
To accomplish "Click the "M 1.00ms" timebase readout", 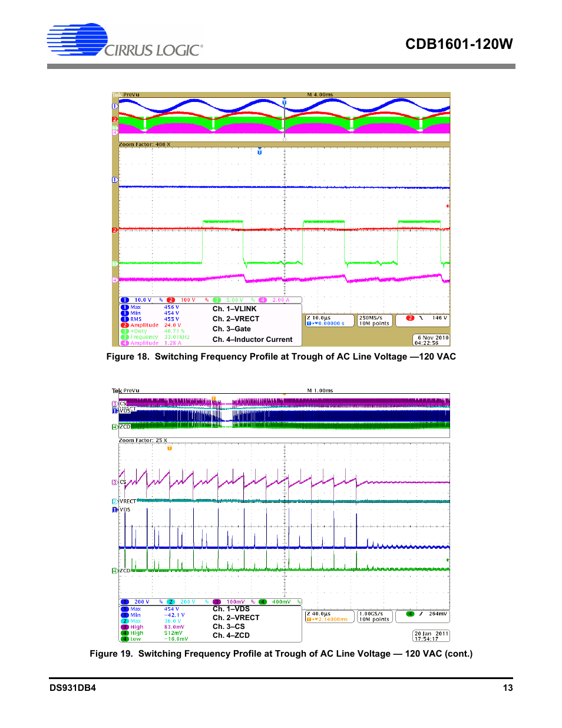I will (320, 390).
